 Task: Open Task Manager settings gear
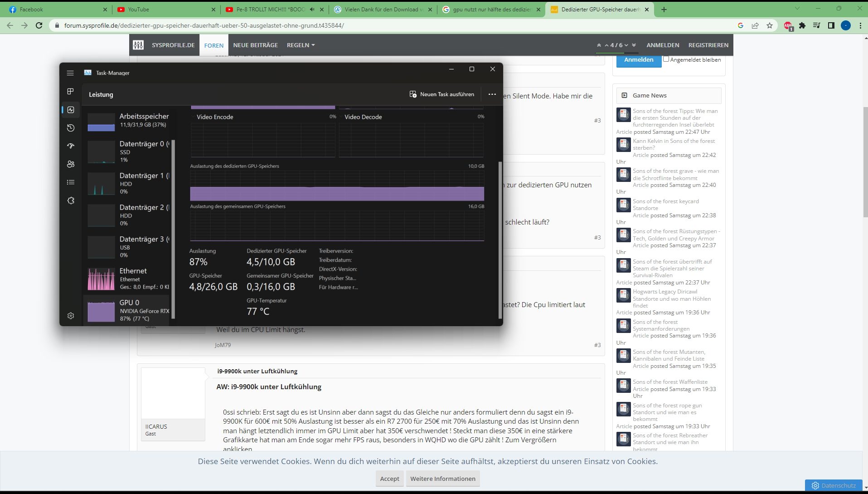click(71, 316)
